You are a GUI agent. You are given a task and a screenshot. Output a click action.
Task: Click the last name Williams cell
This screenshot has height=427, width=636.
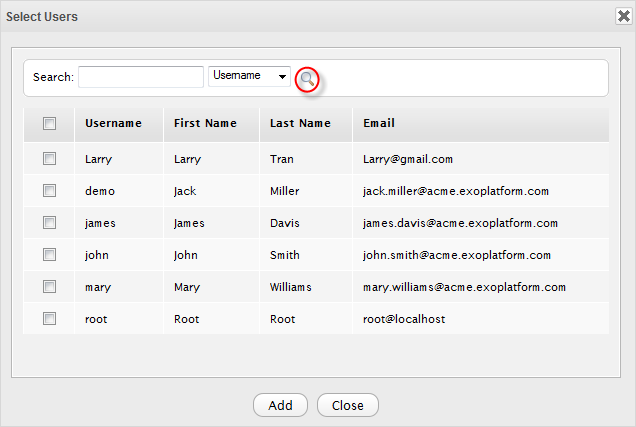pos(290,287)
